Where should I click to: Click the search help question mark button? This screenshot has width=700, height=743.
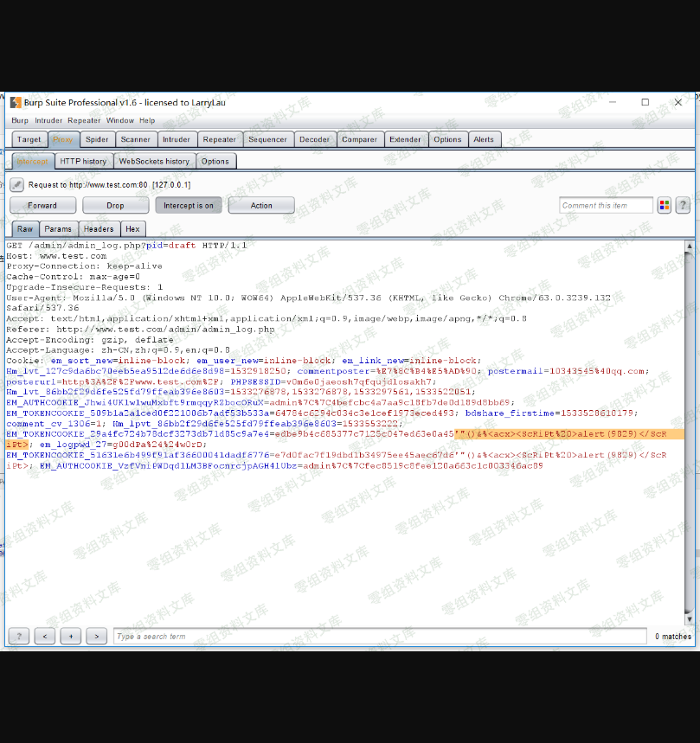pos(18,636)
